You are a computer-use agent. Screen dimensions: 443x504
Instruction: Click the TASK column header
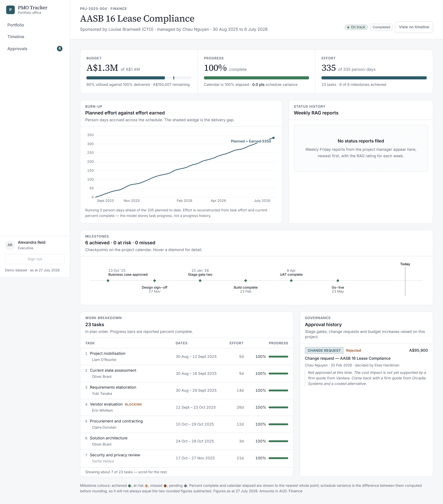(x=90, y=343)
